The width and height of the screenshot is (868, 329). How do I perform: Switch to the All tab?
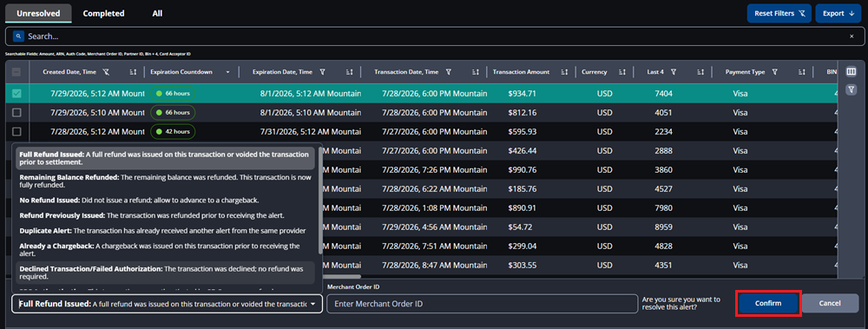pos(157,13)
